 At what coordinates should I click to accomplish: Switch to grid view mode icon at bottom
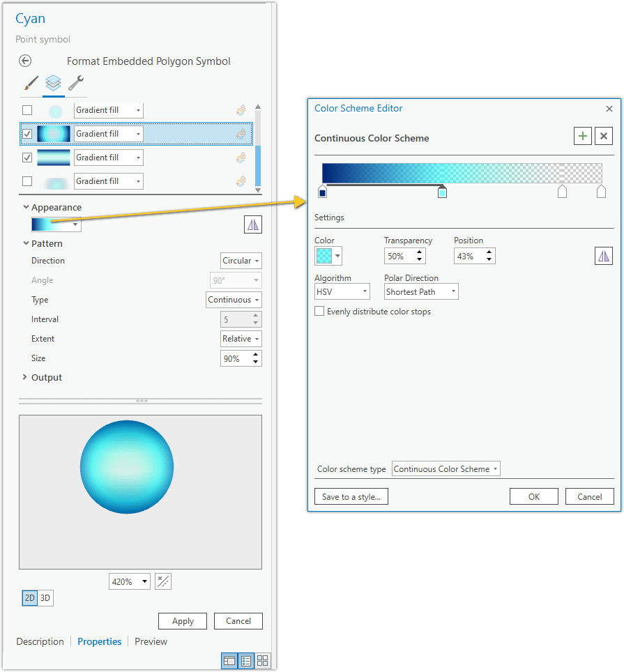[x=262, y=661]
